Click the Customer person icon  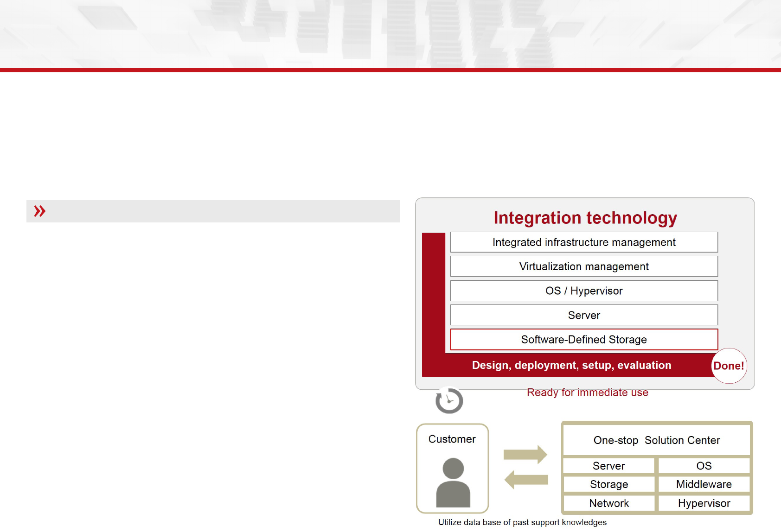pos(453,482)
